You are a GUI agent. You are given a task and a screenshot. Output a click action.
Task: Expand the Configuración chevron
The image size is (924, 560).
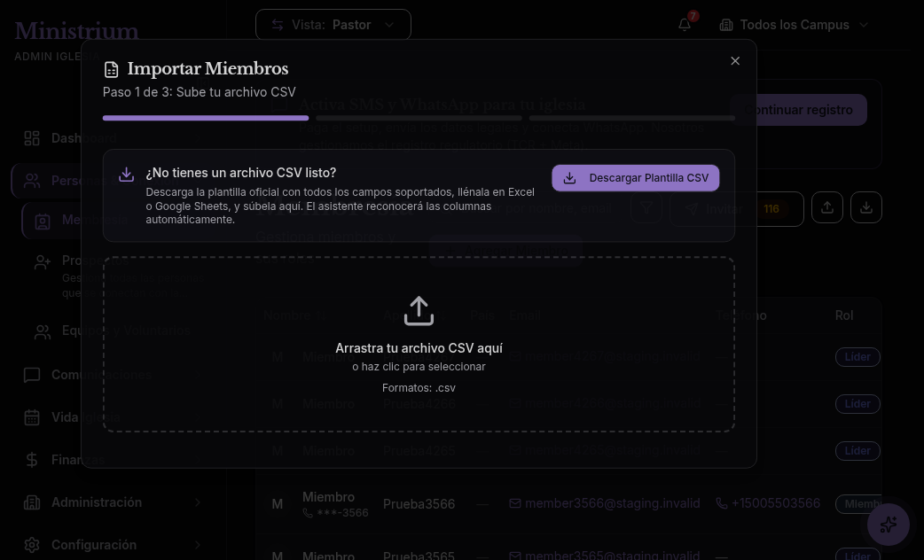(198, 545)
